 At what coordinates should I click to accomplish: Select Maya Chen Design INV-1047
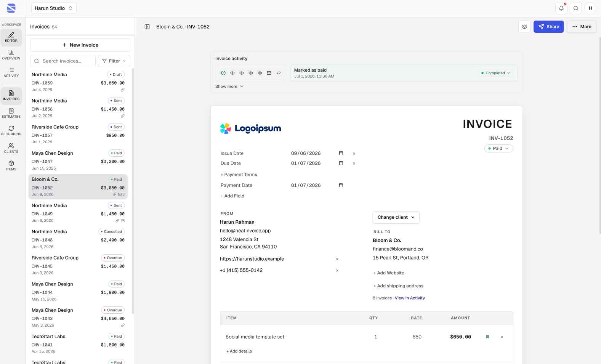coord(78,160)
